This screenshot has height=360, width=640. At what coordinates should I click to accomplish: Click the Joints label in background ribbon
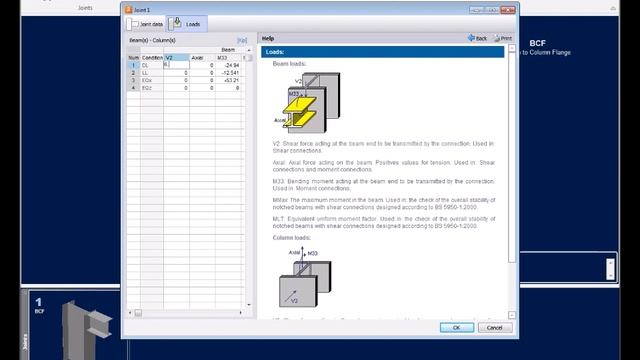pos(85,8)
